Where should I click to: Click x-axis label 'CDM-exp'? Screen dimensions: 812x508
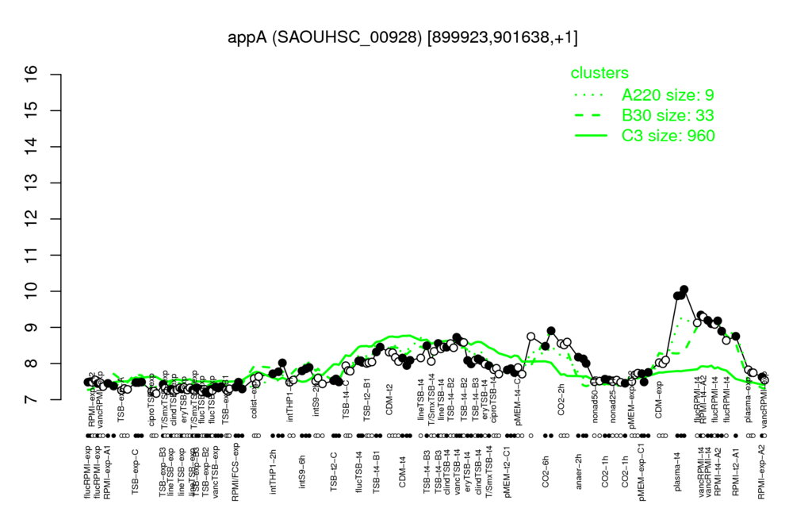click(x=659, y=400)
